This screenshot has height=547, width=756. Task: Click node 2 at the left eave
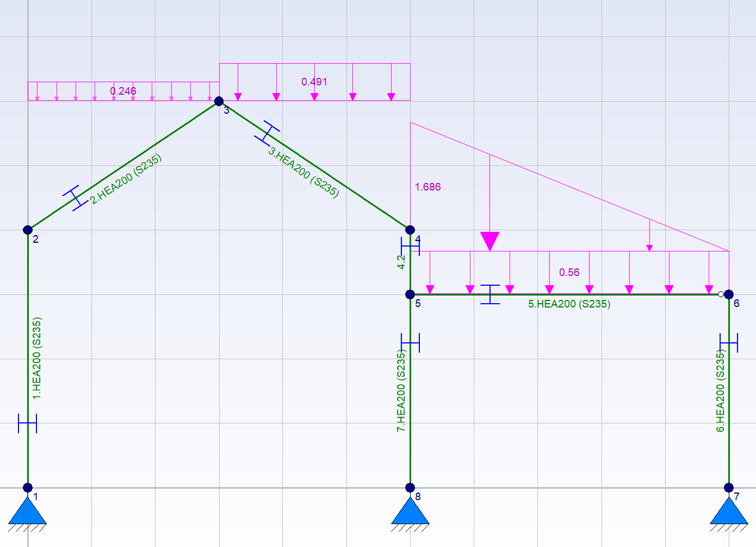[28, 230]
